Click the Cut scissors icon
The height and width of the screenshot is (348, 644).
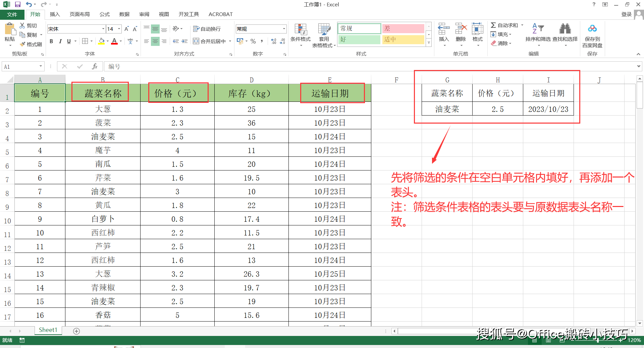[x=22, y=25]
